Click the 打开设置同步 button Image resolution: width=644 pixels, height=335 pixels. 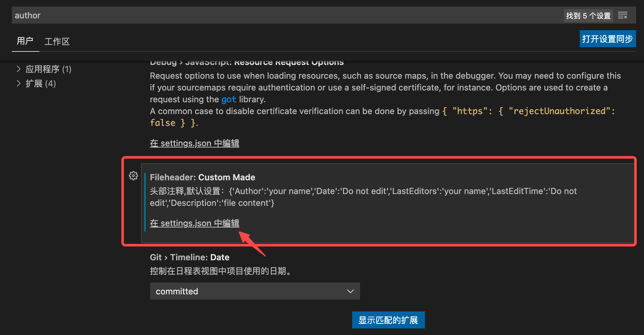(x=607, y=39)
